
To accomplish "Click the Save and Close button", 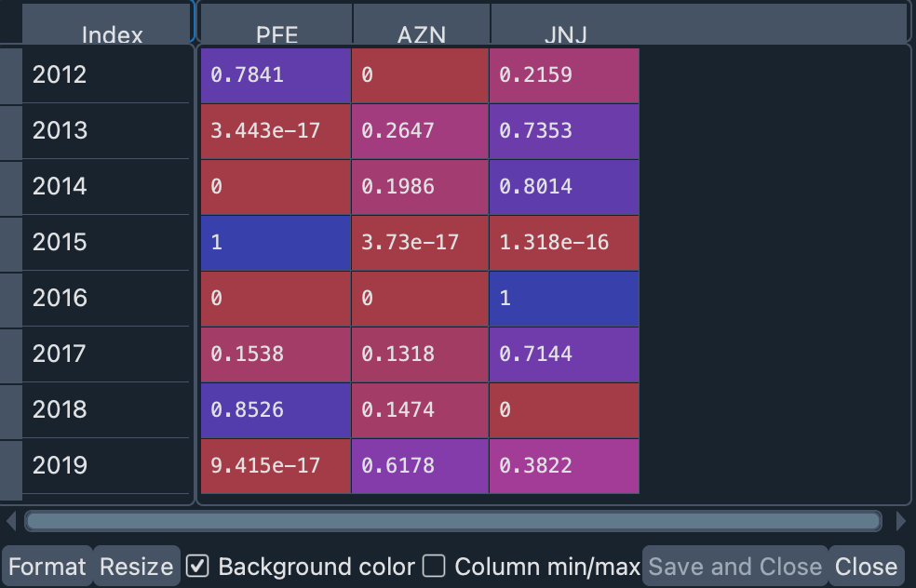I will pyautogui.click(x=736, y=566).
